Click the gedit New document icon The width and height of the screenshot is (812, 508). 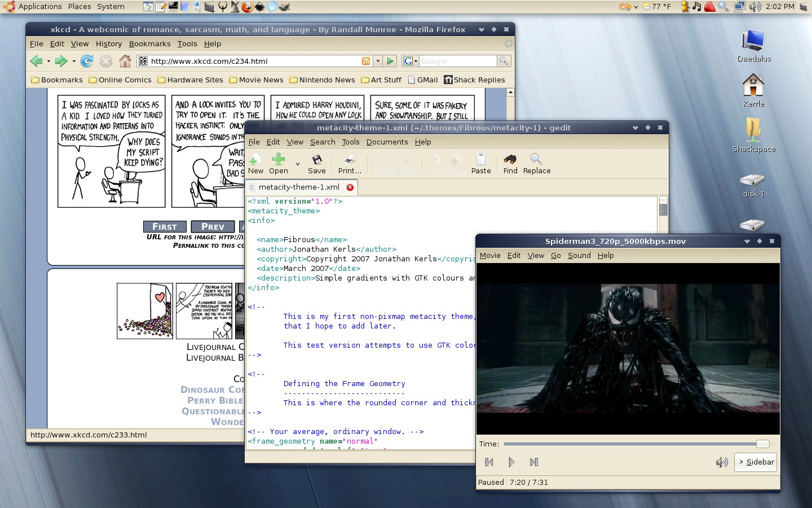(255, 163)
